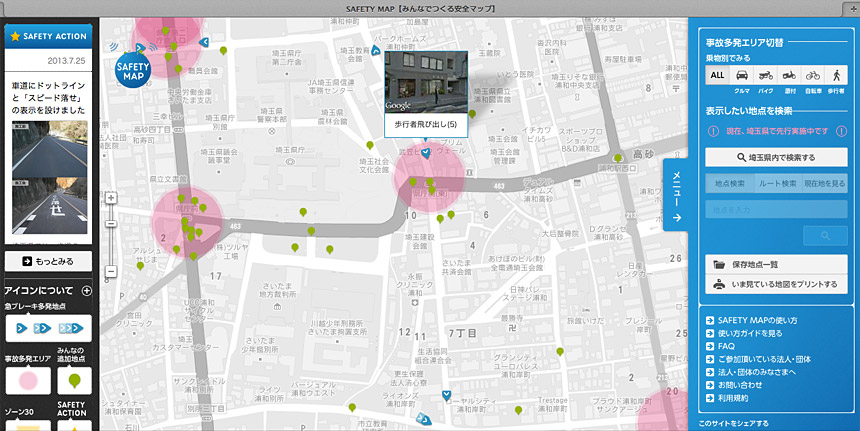The height and width of the screenshot is (431, 860).
Task: Click 埼玉県内で検索する search button
Action: [x=776, y=157]
